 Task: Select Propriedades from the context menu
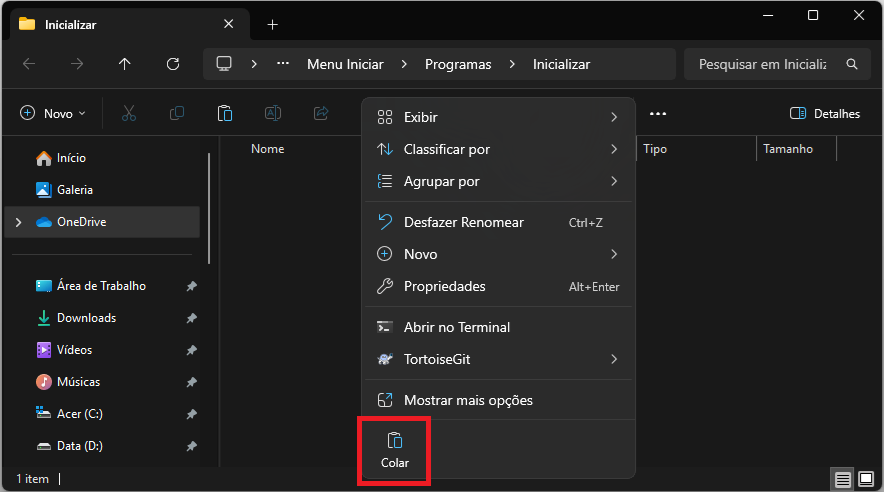pos(444,287)
